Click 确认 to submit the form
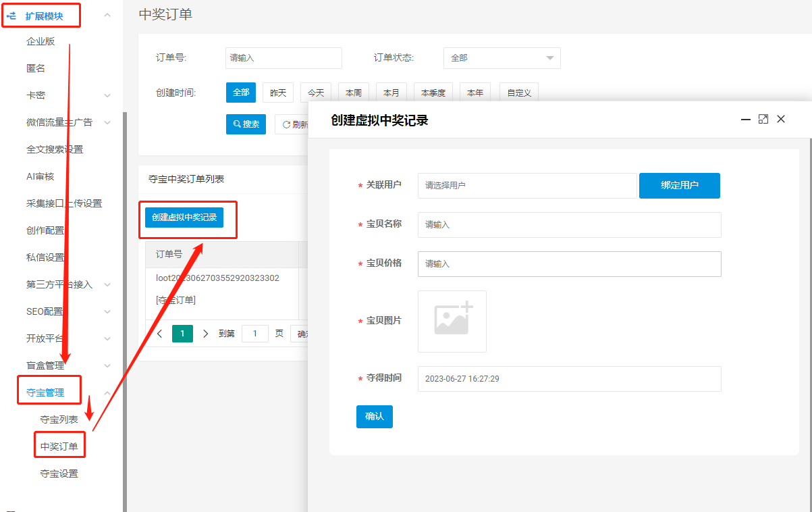This screenshot has height=512, width=812. tap(375, 417)
